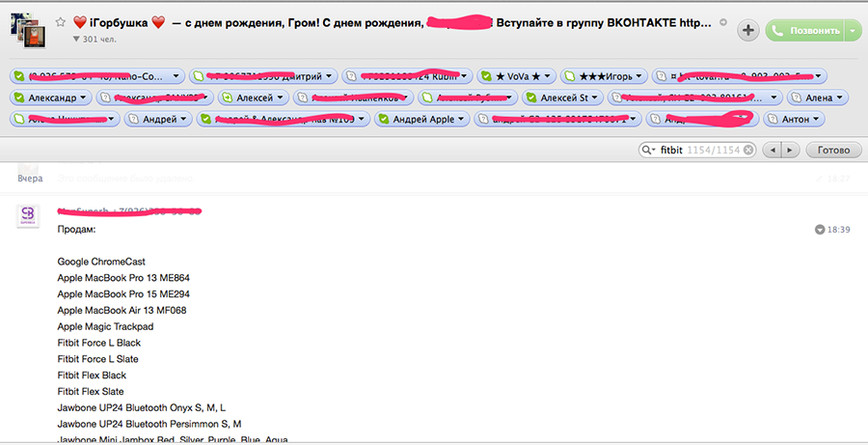Open the dropdown arrow beside Позвонить
Screen dimensions: 868x445
[x=853, y=31]
